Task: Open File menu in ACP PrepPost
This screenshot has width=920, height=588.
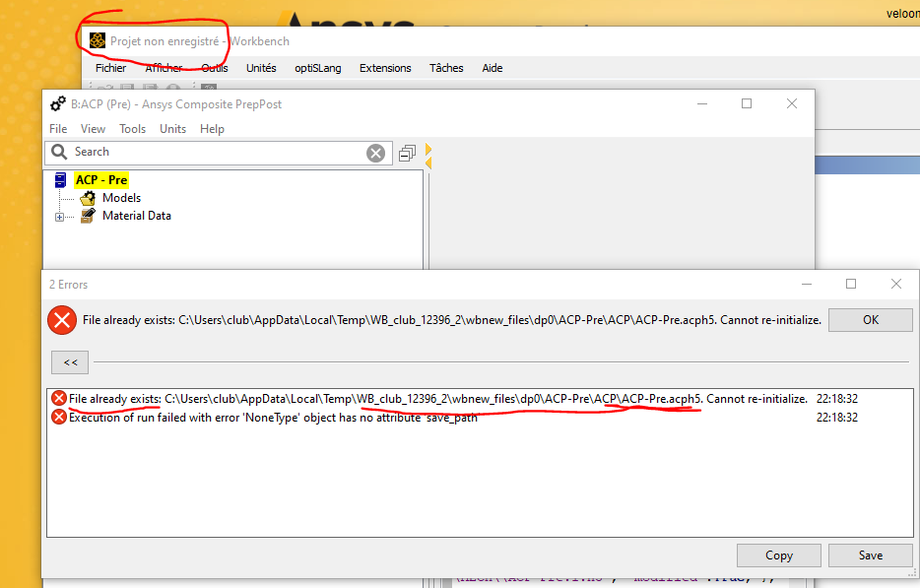Action: click(58, 128)
